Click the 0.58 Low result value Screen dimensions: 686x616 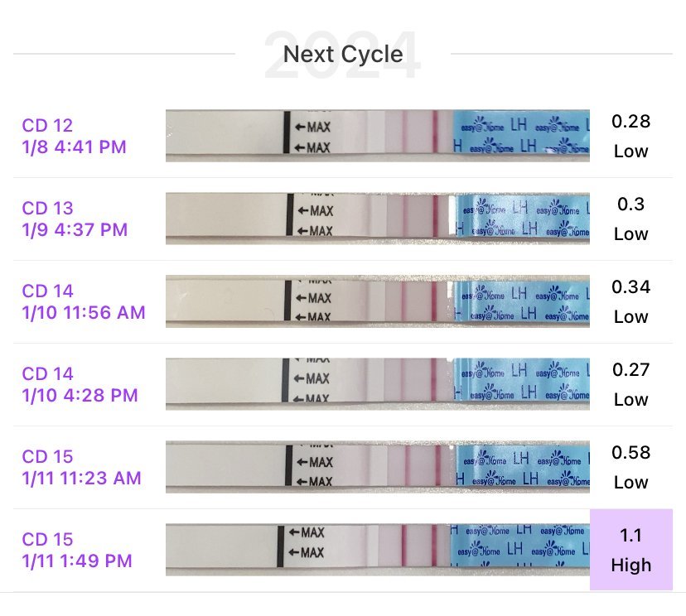(x=630, y=468)
